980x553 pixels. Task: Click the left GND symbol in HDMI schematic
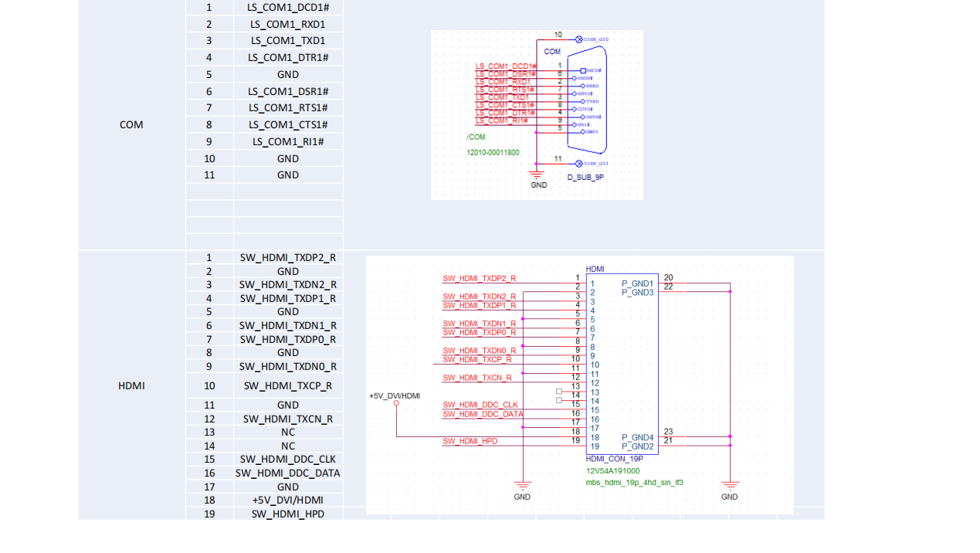pyautogui.click(x=523, y=487)
